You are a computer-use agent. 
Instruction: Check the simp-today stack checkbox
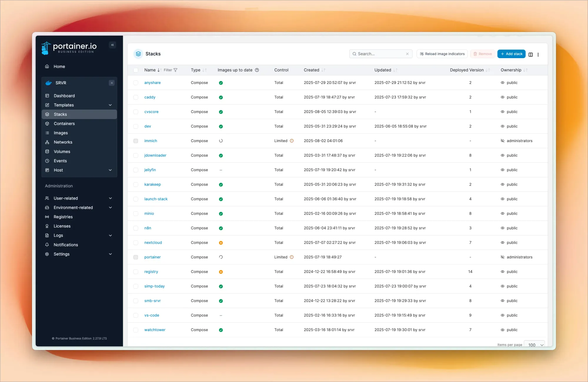click(136, 286)
